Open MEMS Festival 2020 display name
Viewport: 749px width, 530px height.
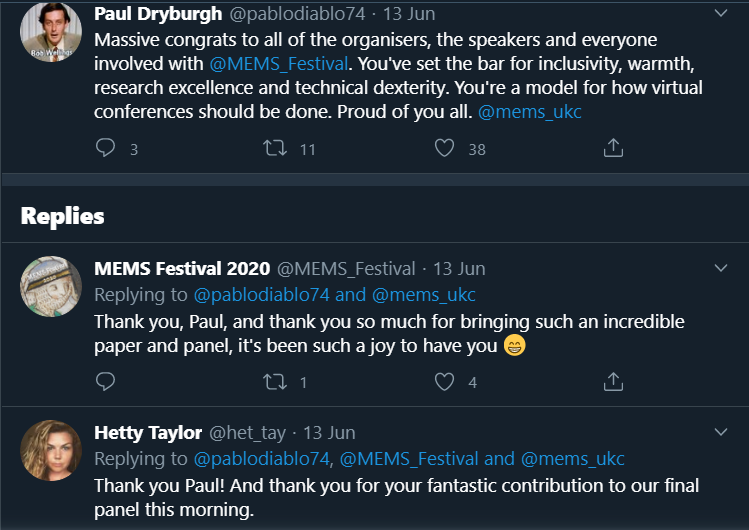click(x=181, y=268)
